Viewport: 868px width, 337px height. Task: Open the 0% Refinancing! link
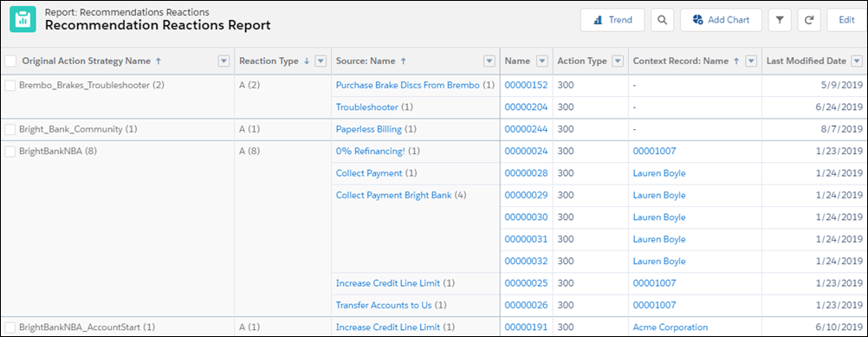(371, 151)
